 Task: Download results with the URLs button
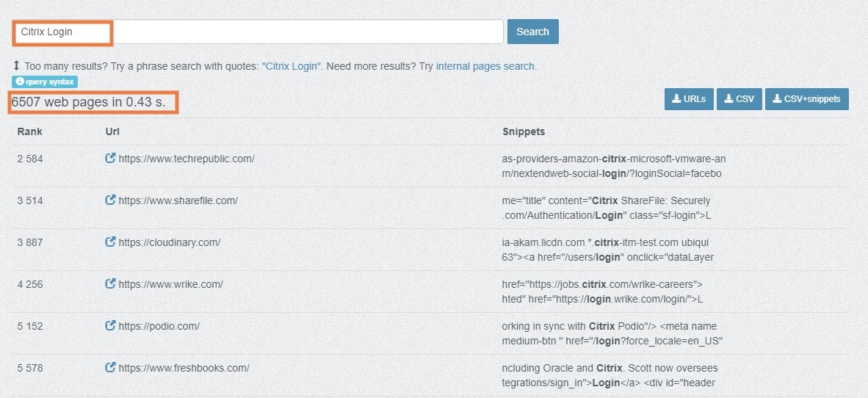pos(688,99)
